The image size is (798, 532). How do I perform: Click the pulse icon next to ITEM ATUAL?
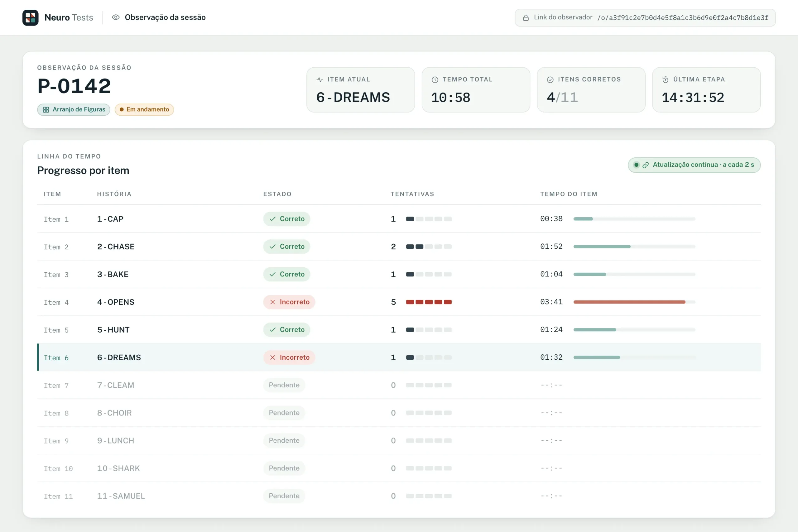tap(320, 80)
